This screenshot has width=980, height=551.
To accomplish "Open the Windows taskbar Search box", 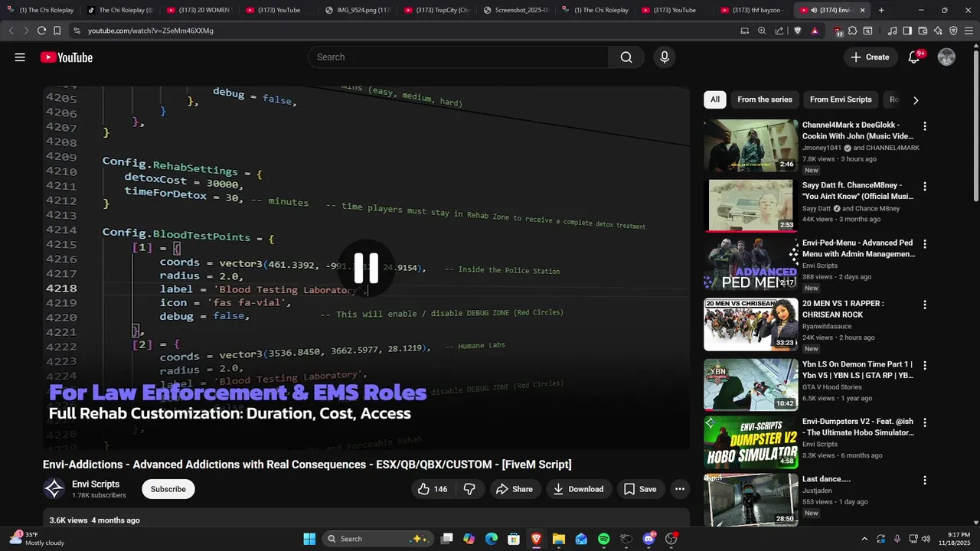I will tap(378, 539).
